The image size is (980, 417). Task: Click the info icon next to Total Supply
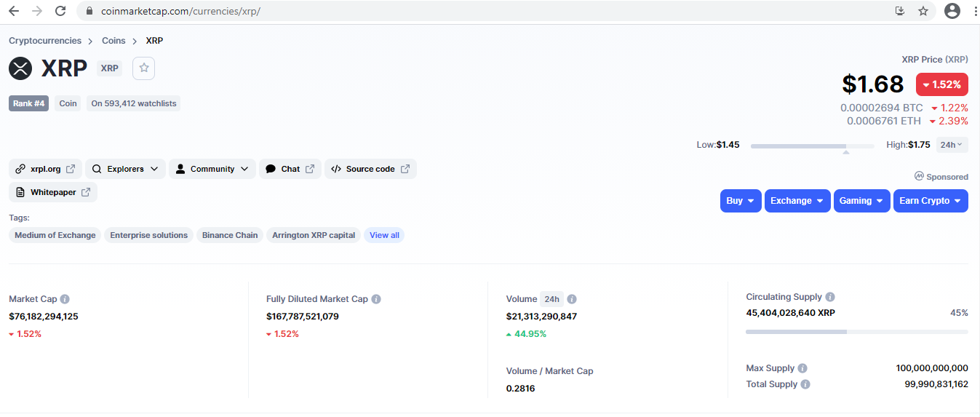click(805, 384)
